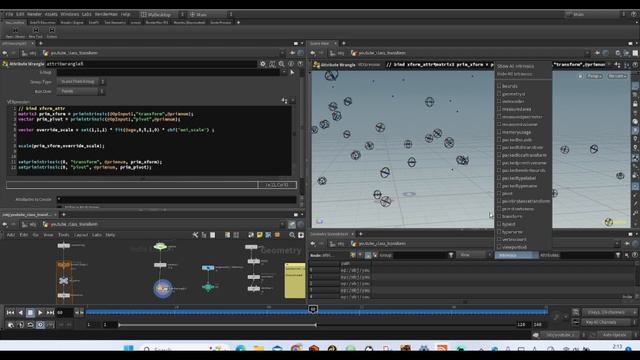This screenshot has width=640, height=360.
Task: Click the playbar audio icon
Action: pyautogui.click(x=20, y=325)
